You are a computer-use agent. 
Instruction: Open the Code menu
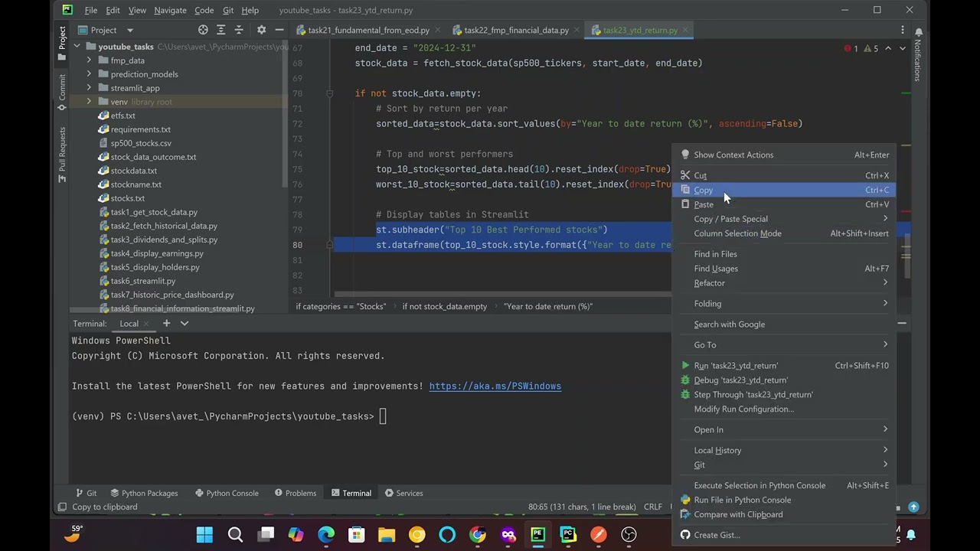(x=204, y=10)
